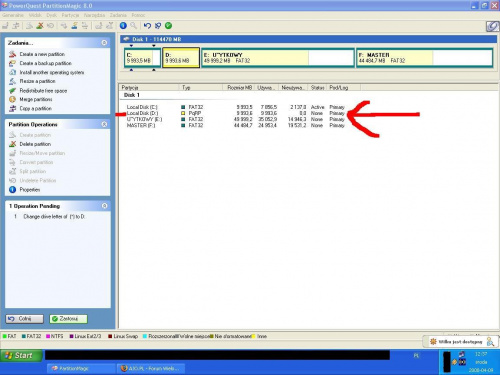Click the Zastosuj button
Image resolution: width=500 pixels, height=375 pixels.
coord(68,319)
